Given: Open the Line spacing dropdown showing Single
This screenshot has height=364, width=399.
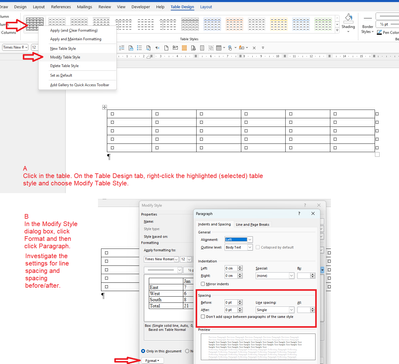Looking at the screenshot, I should (275, 310).
